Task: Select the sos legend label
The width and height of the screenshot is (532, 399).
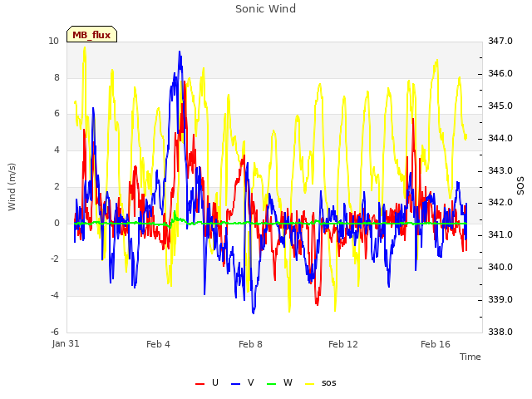Action: (x=329, y=383)
